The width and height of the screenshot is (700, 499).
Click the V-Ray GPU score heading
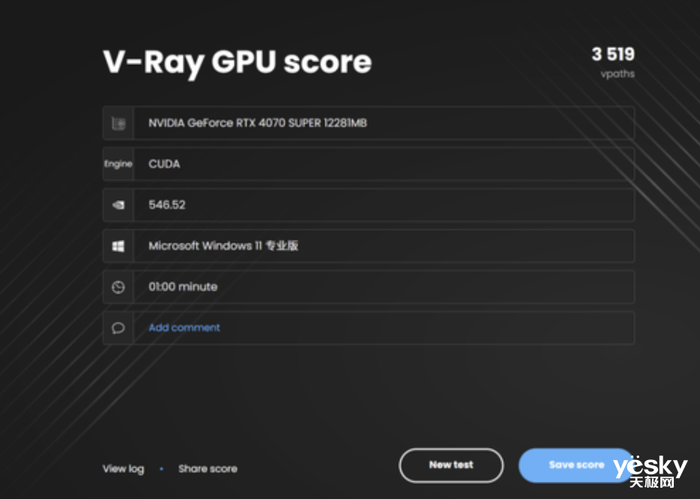[x=237, y=62]
